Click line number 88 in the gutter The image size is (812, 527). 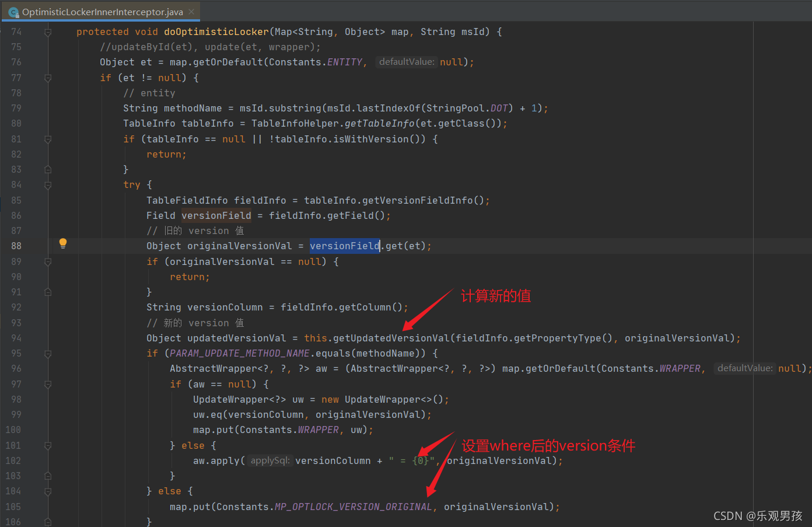tap(16, 246)
